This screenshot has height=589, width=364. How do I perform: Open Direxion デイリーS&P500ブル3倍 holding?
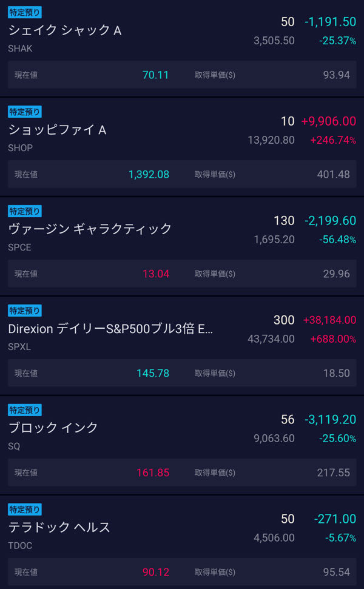tap(111, 329)
